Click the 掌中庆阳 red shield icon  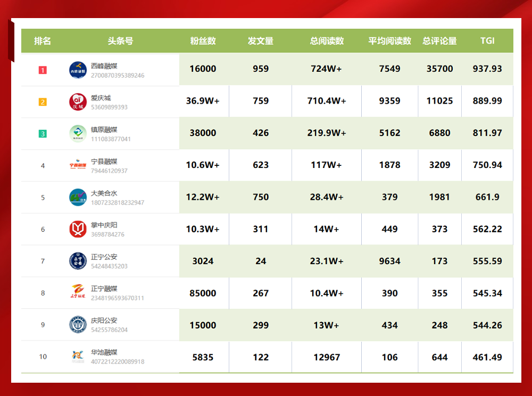tap(78, 229)
